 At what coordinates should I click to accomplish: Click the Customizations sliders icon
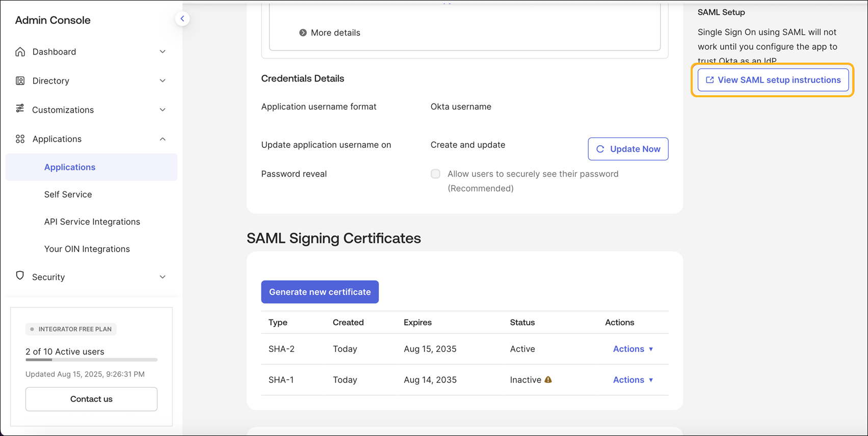tap(20, 108)
